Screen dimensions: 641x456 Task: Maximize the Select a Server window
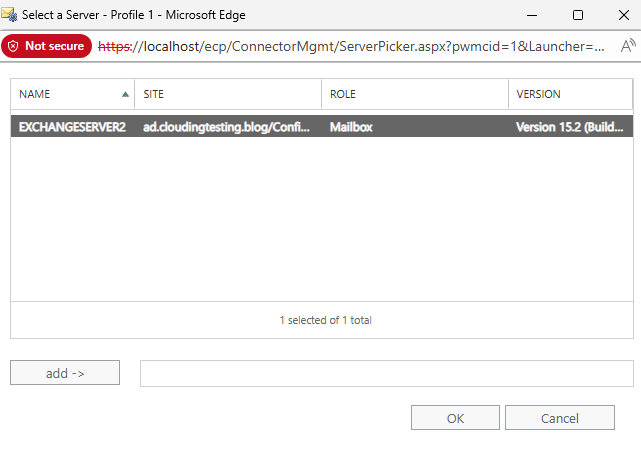577,15
